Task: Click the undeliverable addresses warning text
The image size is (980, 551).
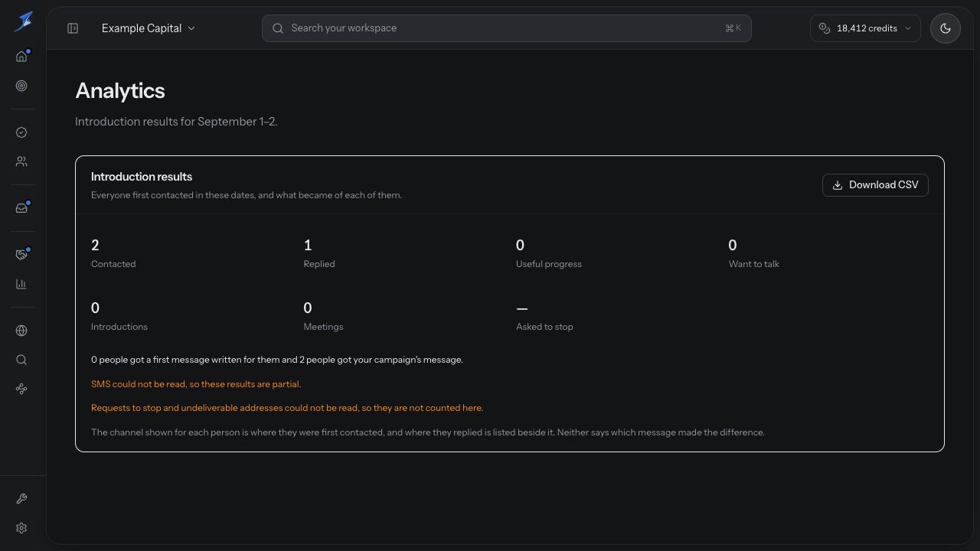Action: point(287,408)
